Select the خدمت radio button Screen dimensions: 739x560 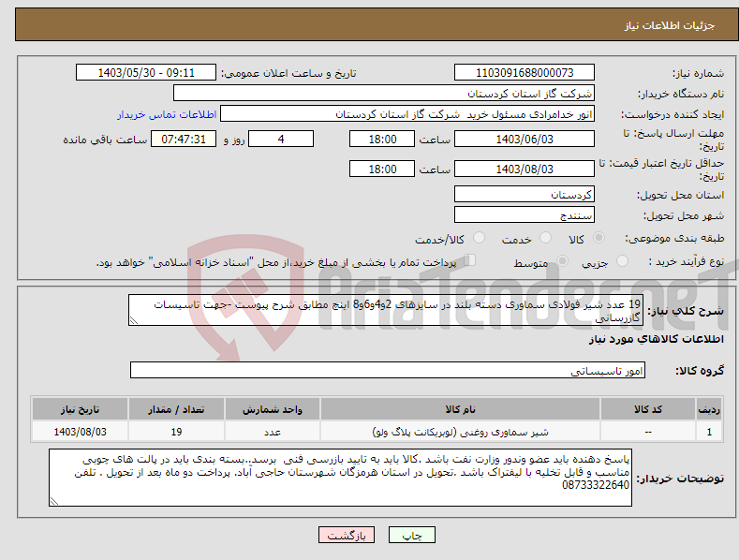545,238
